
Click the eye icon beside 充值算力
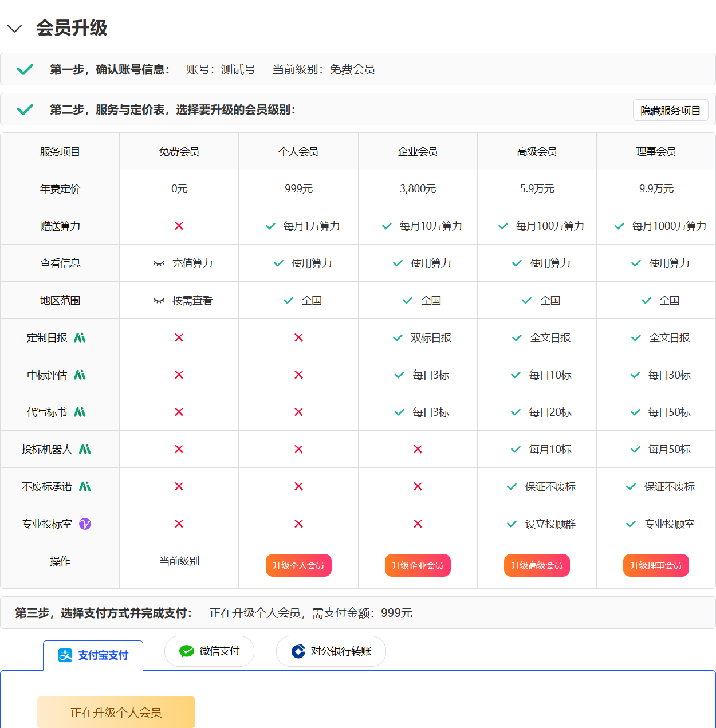tap(159, 263)
